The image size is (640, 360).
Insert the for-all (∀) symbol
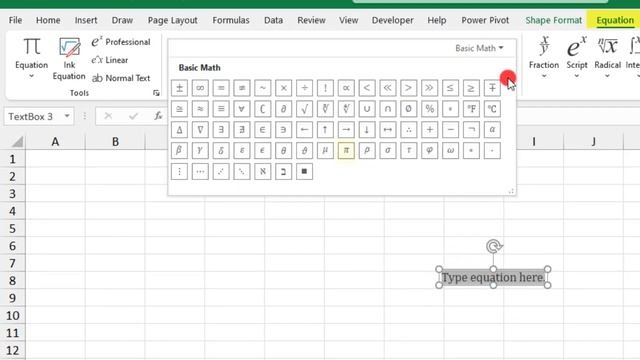point(242,109)
